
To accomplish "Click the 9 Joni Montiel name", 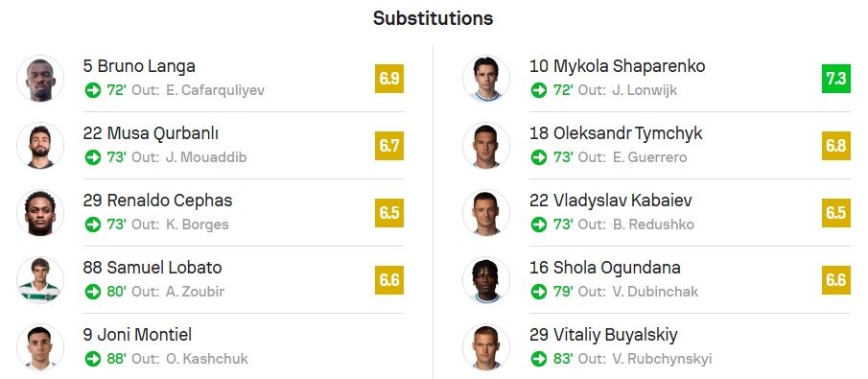I will pos(137,335).
